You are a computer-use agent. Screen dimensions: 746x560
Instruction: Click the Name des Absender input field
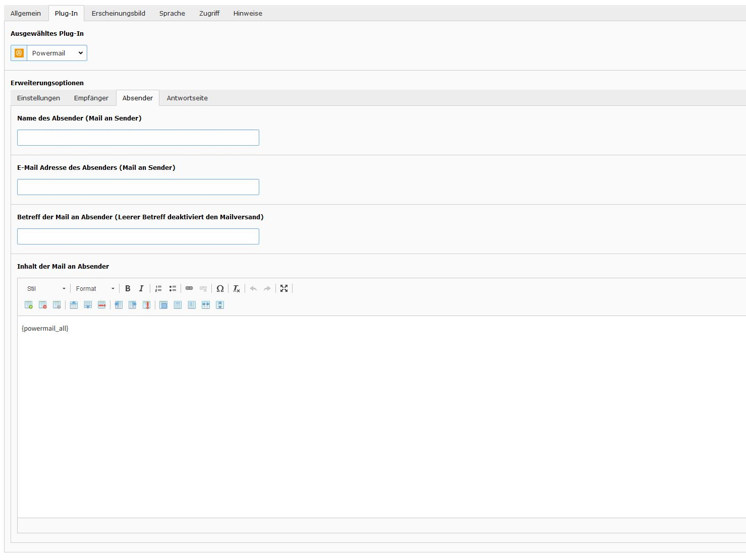(x=138, y=138)
